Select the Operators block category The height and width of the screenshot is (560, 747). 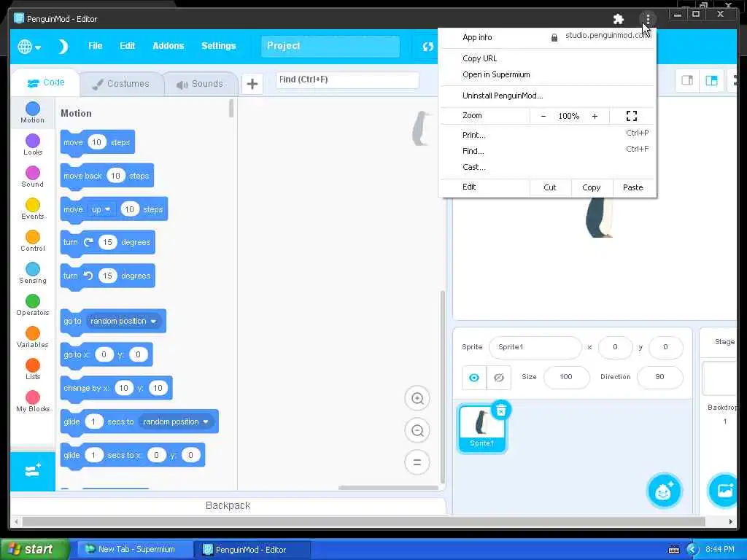point(32,306)
